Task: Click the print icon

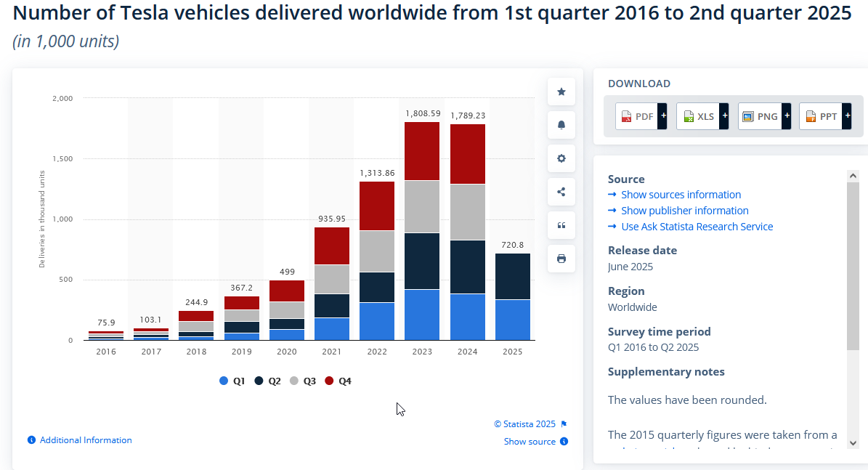Action: [x=561, y=259]
